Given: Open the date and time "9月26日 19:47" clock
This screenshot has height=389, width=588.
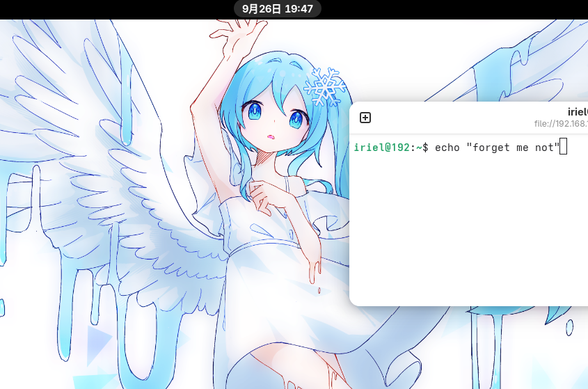Looking at the screenshot, I should 278,8.
